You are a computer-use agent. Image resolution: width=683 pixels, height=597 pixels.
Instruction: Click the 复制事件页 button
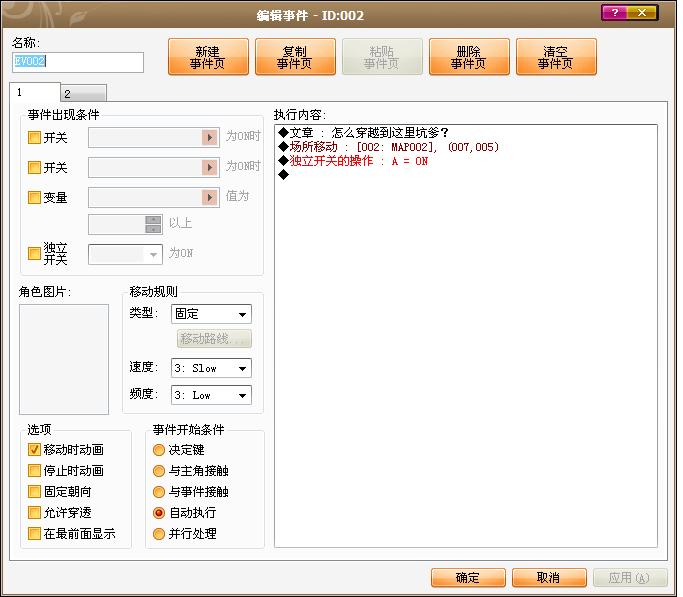[x=295, y=57]
